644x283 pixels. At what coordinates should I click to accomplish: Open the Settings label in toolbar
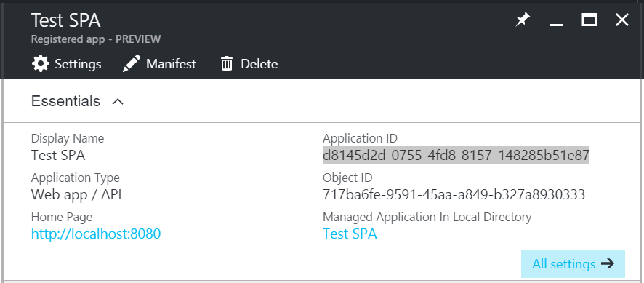[78, 64]
